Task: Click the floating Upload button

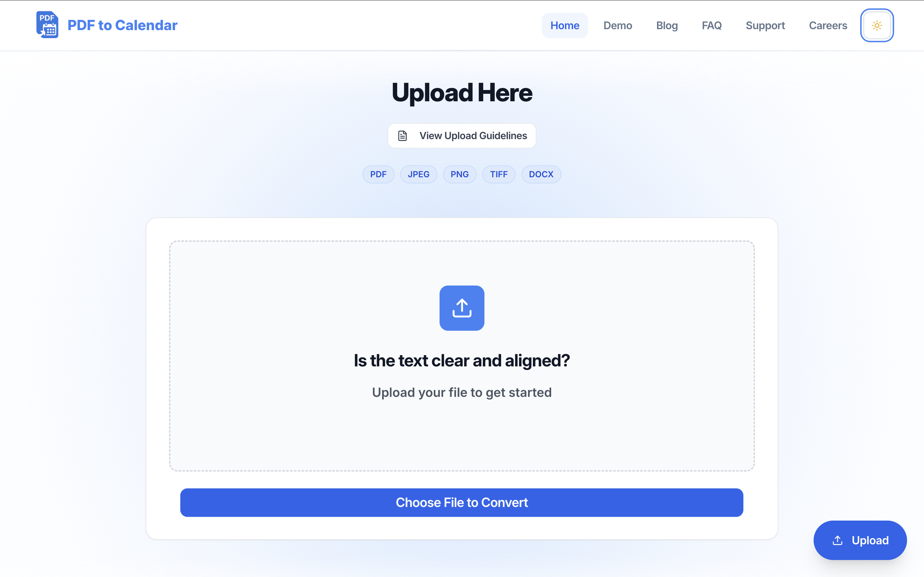Action: [x=860, y=540]
